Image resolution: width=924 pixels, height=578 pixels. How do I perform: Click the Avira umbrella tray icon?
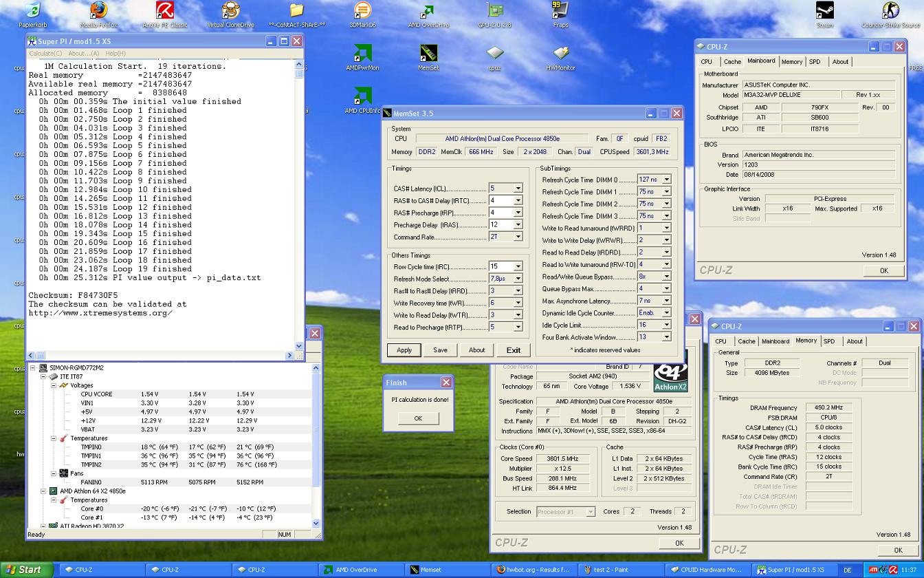pos(893,570)
